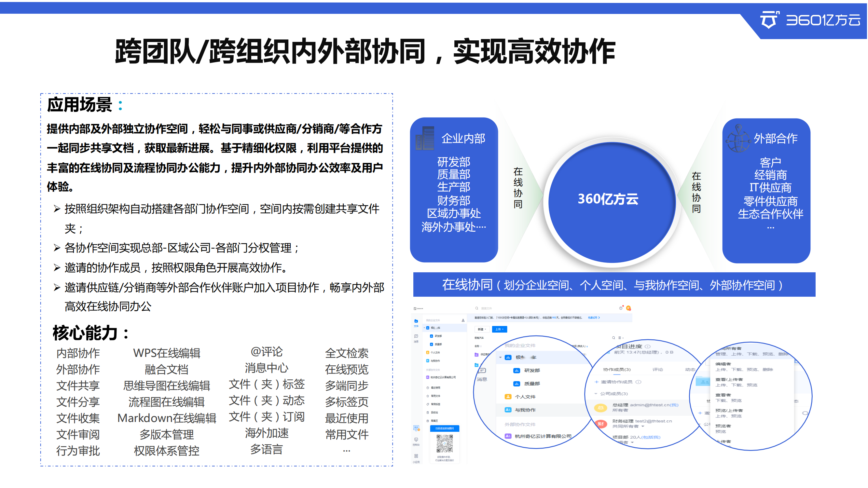
Task: Click the building icon beside 企业内部
Action: point(425,138)
